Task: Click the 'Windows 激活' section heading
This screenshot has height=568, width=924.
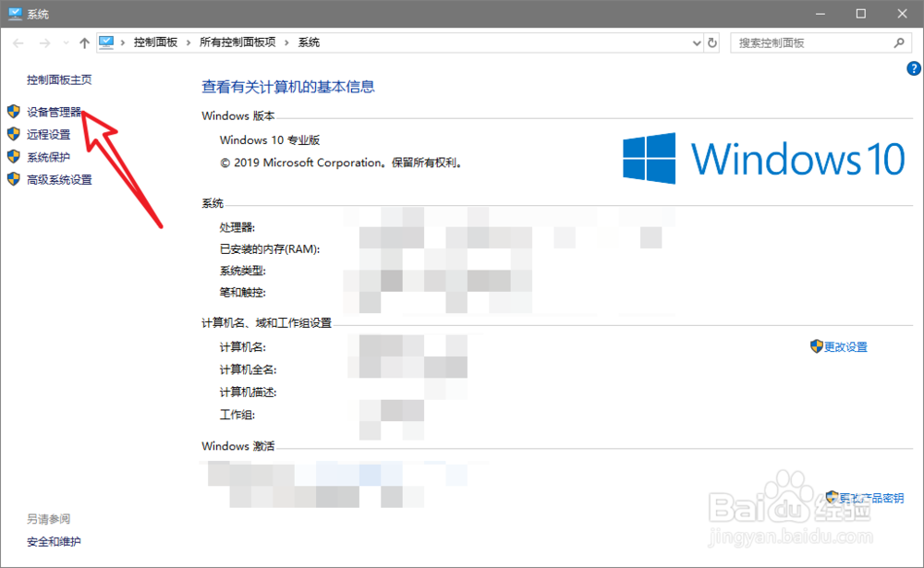Action: tap(238, 446)
